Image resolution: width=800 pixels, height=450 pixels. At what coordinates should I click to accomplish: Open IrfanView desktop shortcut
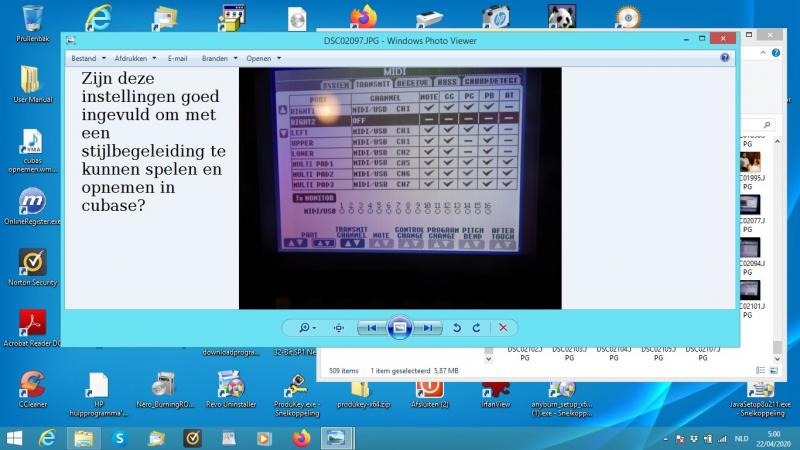click(x=495, y=395)
